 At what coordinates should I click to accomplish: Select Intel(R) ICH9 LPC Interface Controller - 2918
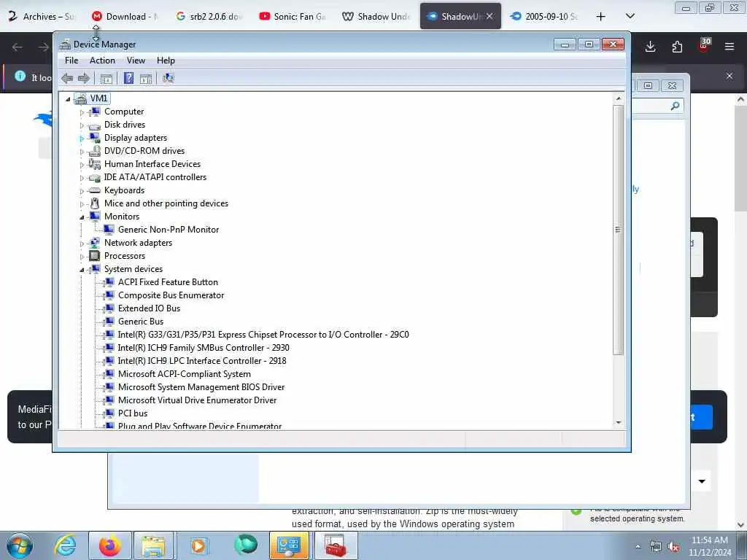coord(202,361)
